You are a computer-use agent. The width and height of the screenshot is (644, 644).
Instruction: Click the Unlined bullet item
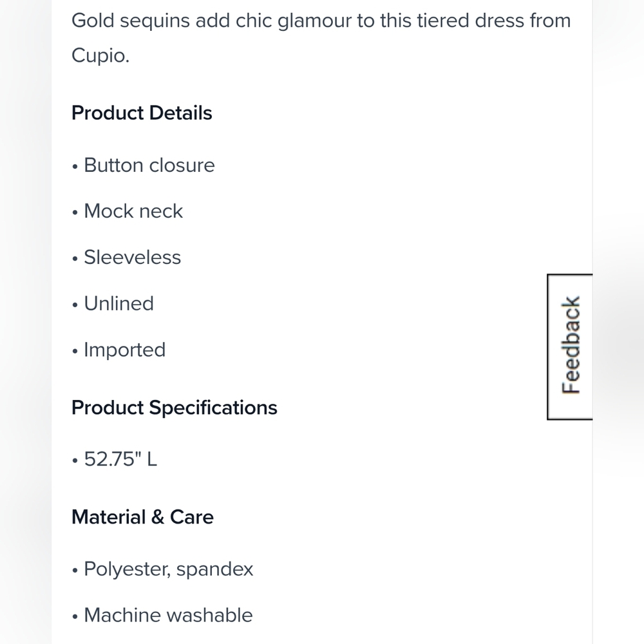point(113,304)
